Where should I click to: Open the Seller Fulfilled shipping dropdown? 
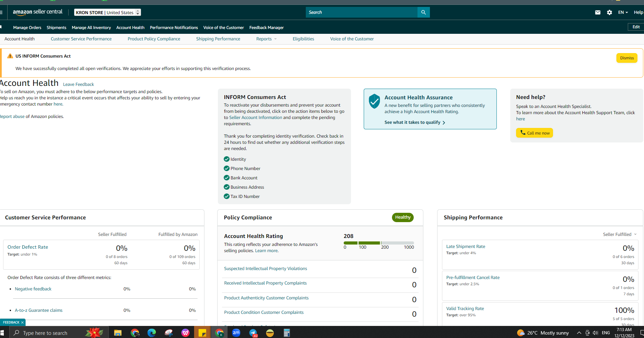click(x=620, y=235)
